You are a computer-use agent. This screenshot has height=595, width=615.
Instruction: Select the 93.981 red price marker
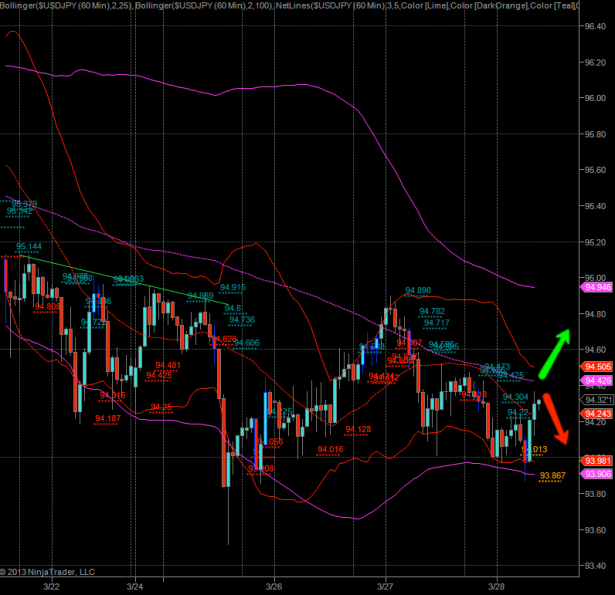coord(596,460)
